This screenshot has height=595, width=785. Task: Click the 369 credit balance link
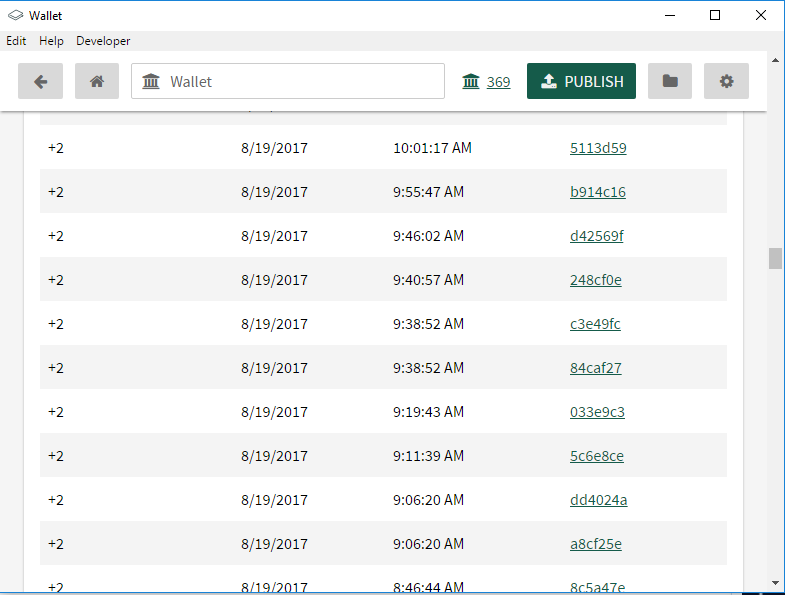click(499, 82)
